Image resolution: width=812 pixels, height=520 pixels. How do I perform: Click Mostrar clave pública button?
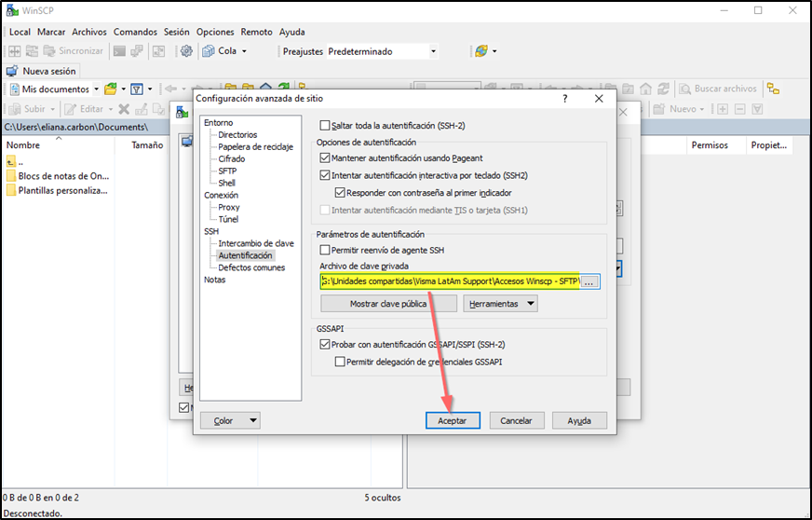388,304
